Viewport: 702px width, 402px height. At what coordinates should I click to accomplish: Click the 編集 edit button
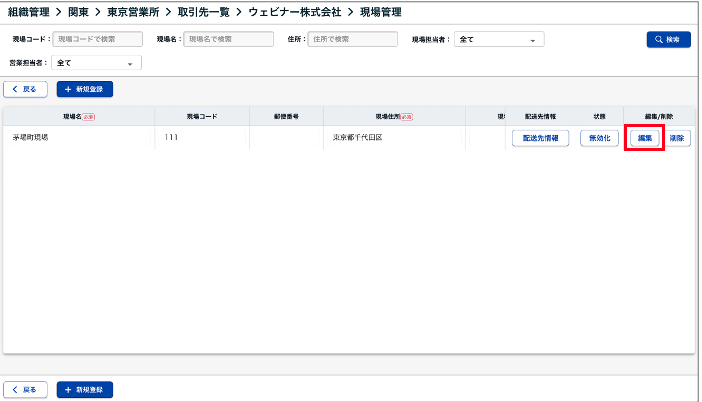[x=645, y=139]
